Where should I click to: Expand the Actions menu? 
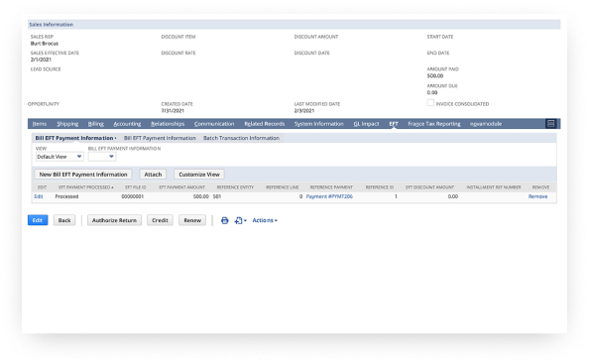click(x=265, y=220)
